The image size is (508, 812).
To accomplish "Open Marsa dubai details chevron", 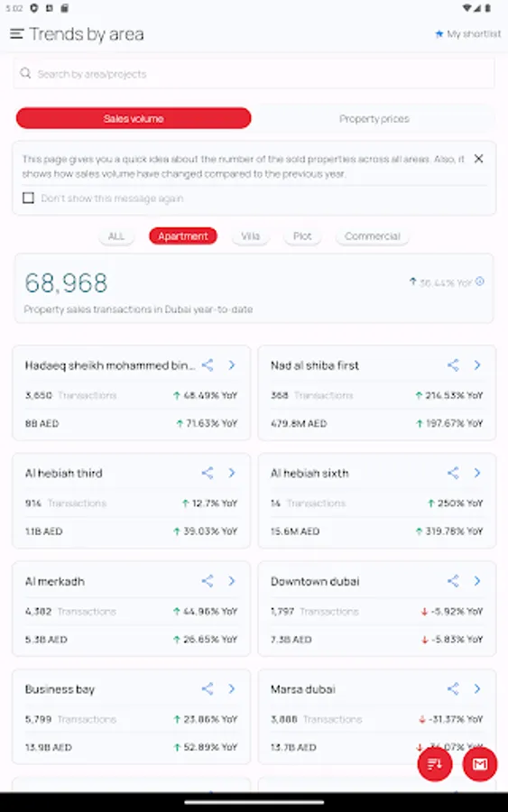I will (x=477, y=688).
